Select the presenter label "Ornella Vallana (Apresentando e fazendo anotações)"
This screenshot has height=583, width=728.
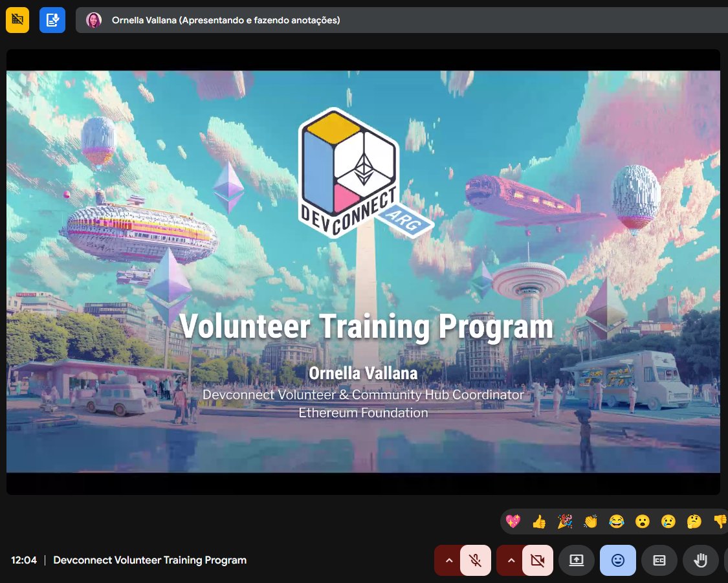(x=226, y=20)
